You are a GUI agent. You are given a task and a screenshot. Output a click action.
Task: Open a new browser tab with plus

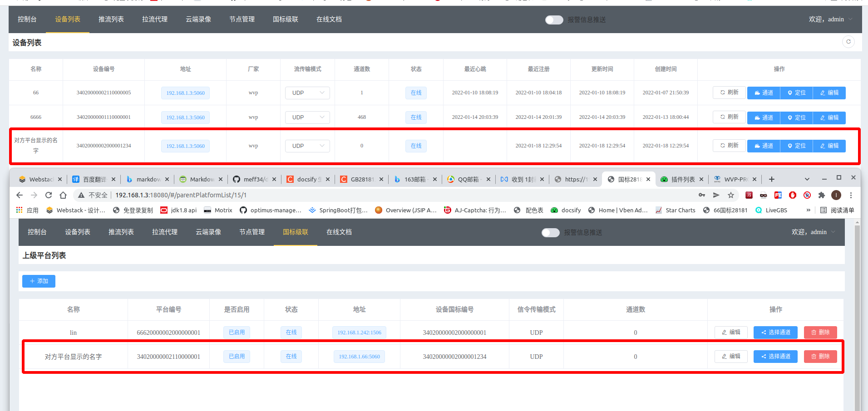click(772, 179)
